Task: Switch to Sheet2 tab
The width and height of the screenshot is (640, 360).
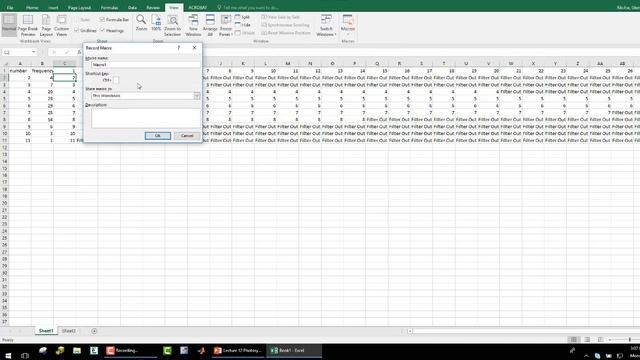Action: pos(69,331)
